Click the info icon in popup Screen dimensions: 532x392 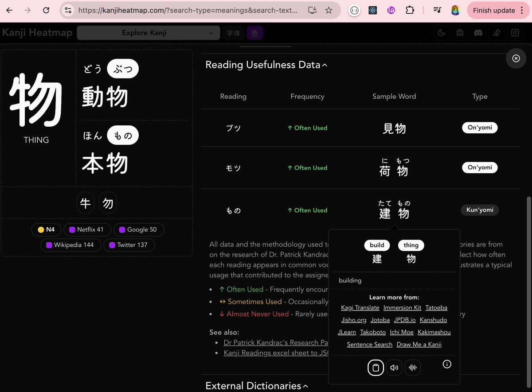447,364
